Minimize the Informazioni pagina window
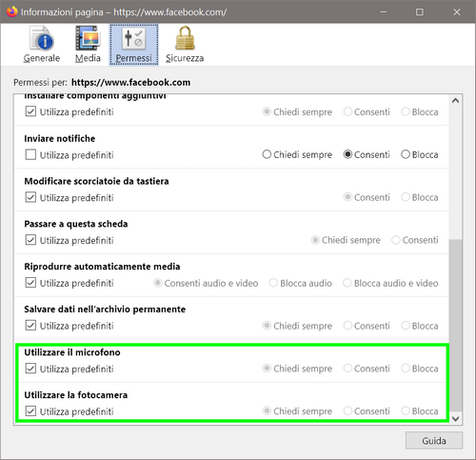Viewport: 476px width, 460px height. (x=384, y=12)
